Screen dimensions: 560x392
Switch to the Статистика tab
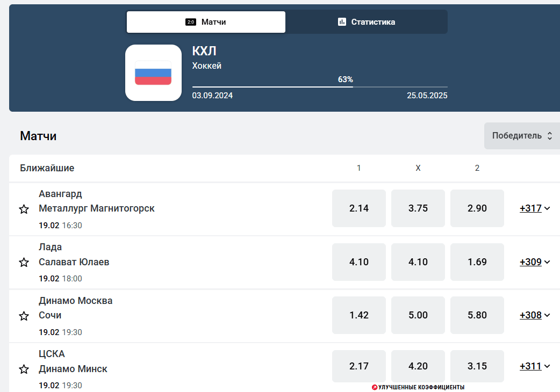[367, 22]
